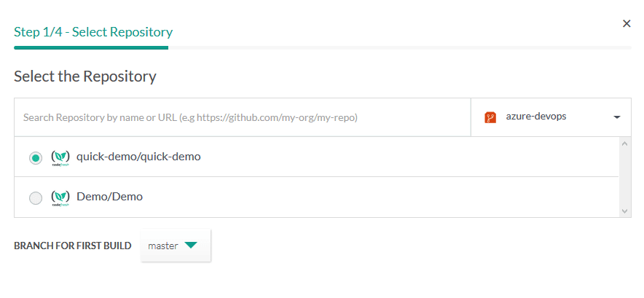Close the Select Repository dialog
The width and height of the screenshot is (644, 298).
627,23
